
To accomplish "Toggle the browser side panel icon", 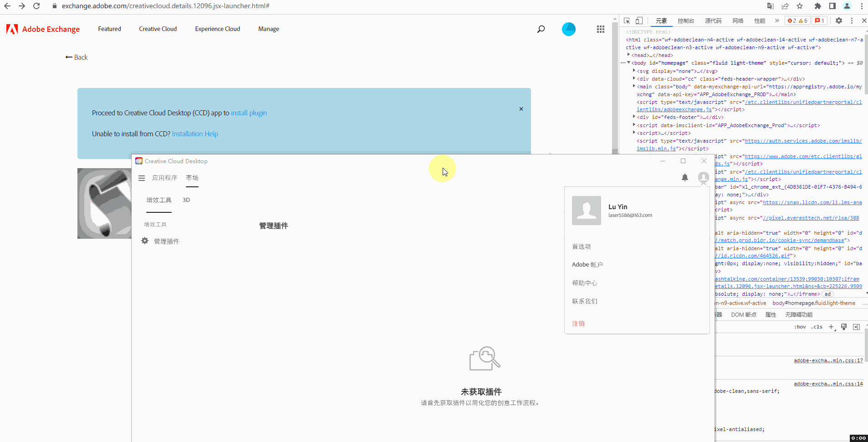I will (832, 6).
